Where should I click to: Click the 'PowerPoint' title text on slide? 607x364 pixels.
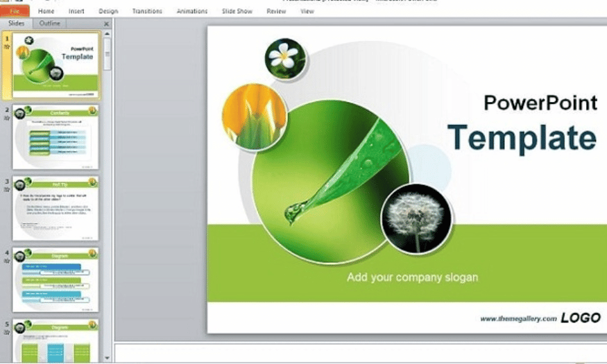540,103
